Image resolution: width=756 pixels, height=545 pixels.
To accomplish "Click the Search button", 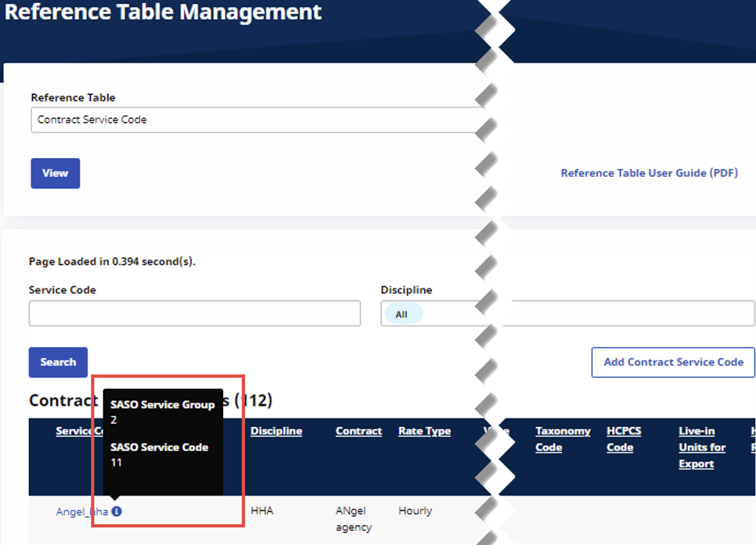I will pos(58,362).
